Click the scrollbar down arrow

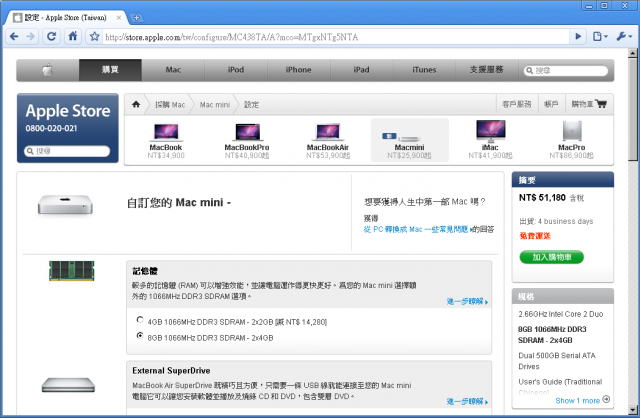(633, 409)
